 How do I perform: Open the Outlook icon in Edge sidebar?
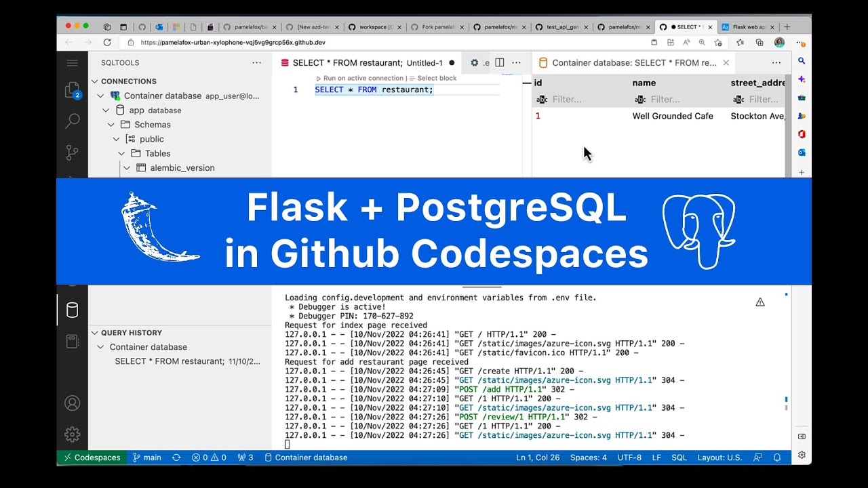[x=802, y=152]
